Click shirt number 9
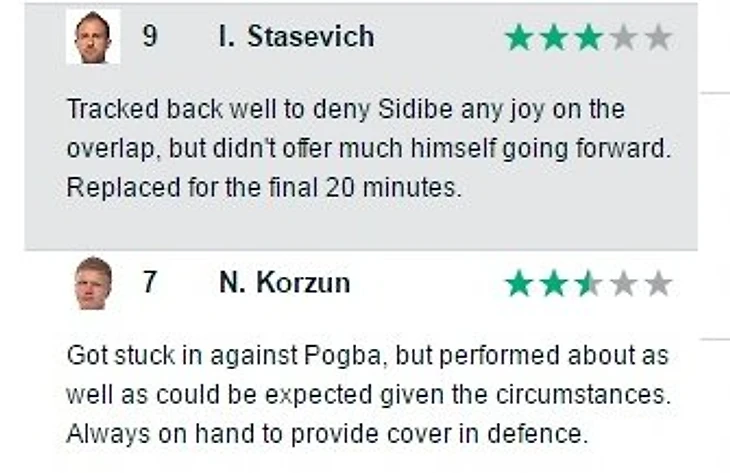This screenshot has width=730, height=473. click(150, 36)
